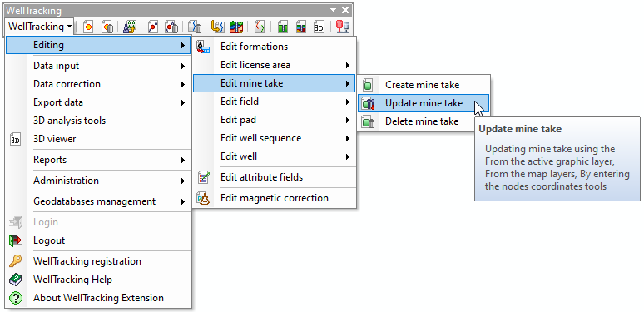The image size is (644, 312).
Task: Open the Edit well menu entry
Action: click(274, 156)
